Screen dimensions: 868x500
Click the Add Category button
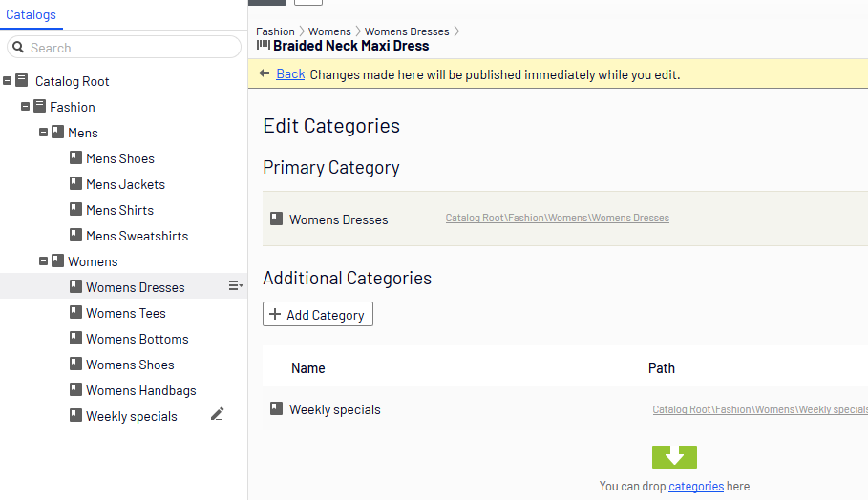click(318, 314)
